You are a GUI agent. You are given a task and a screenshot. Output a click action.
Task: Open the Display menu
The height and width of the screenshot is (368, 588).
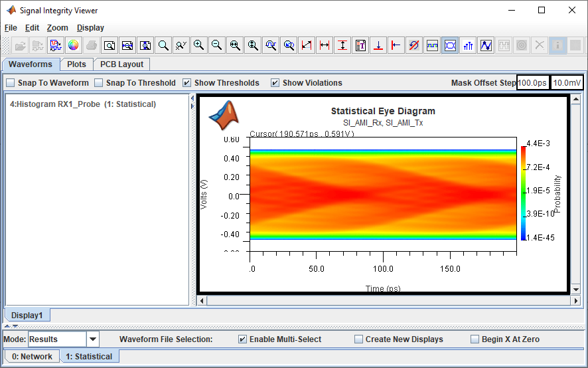[x=90, y=28]
